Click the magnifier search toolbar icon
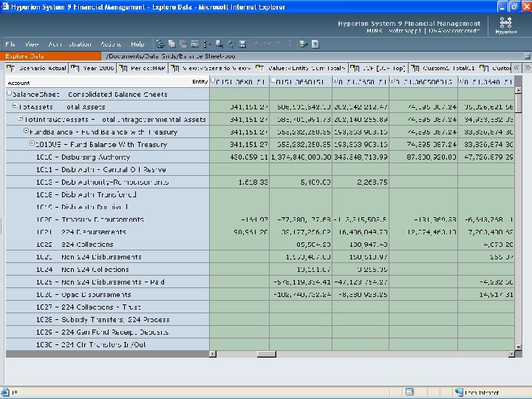 219,44
